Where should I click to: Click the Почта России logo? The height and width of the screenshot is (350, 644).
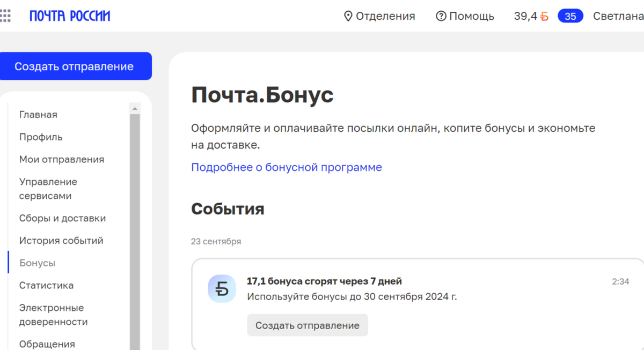pos(70,16)
